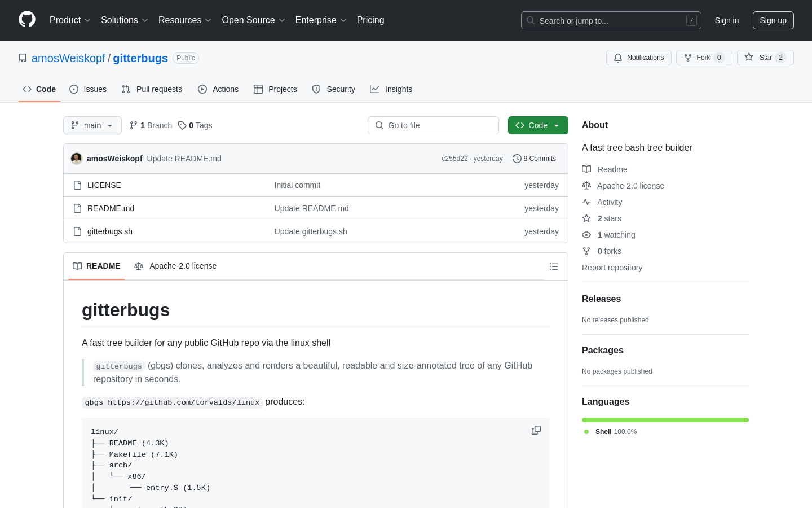Viewport: 812px width, 508px height.
Task: Open the Update gitterbugs.sh commit link
Action: tap(311, 231)
